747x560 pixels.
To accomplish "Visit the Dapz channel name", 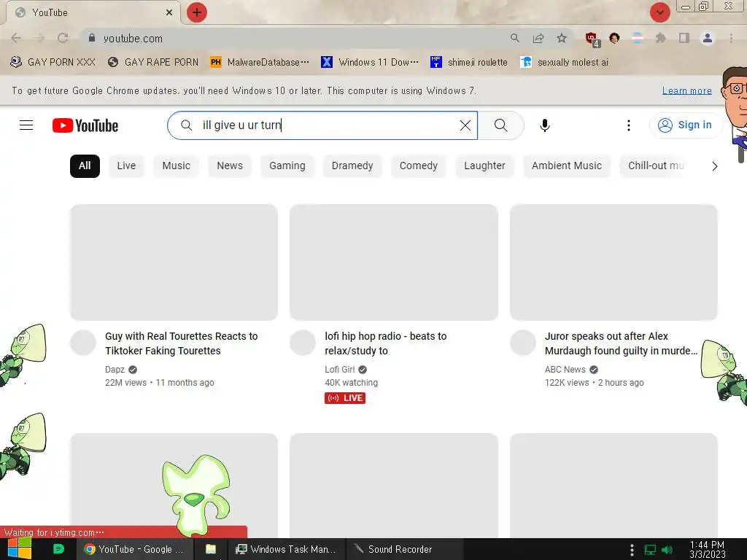I will (x=115, y=370).
